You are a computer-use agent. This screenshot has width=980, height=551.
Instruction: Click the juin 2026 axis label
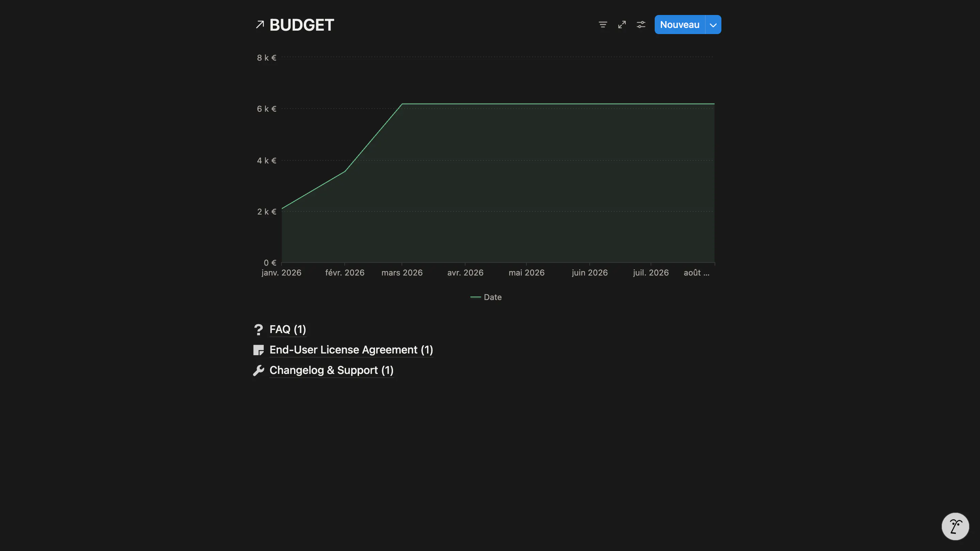click(x=590, y=273)
